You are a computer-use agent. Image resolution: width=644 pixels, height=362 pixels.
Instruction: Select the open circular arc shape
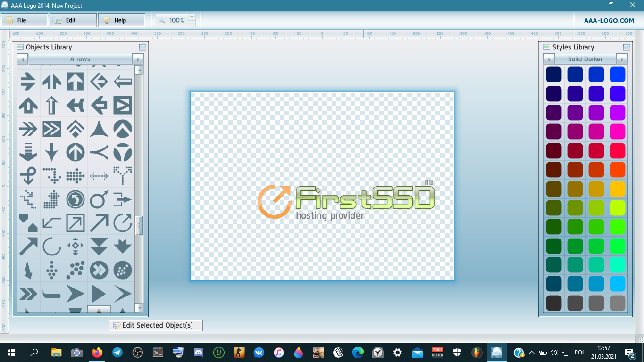[x=52, y=247]
